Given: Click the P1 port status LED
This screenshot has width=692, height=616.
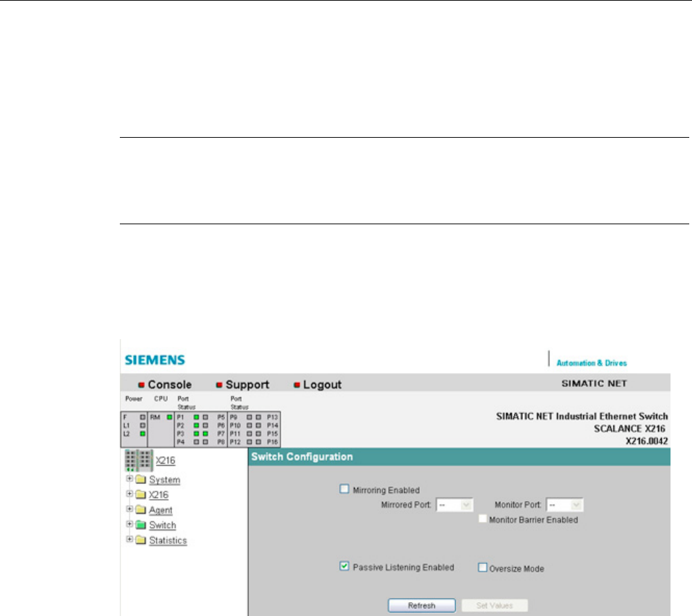Looking at the screenshot, I should point(197,417).
